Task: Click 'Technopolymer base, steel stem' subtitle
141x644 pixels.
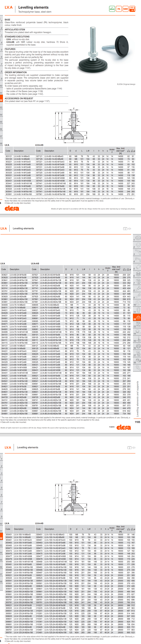Action: coord(35,12)
